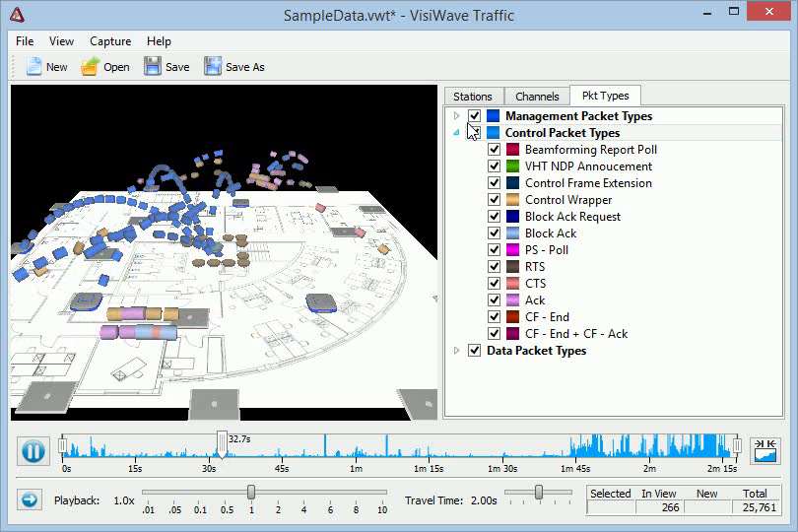798x532 pixels.
Task: Open the Capture menu
Action: [x=110, y=41]
